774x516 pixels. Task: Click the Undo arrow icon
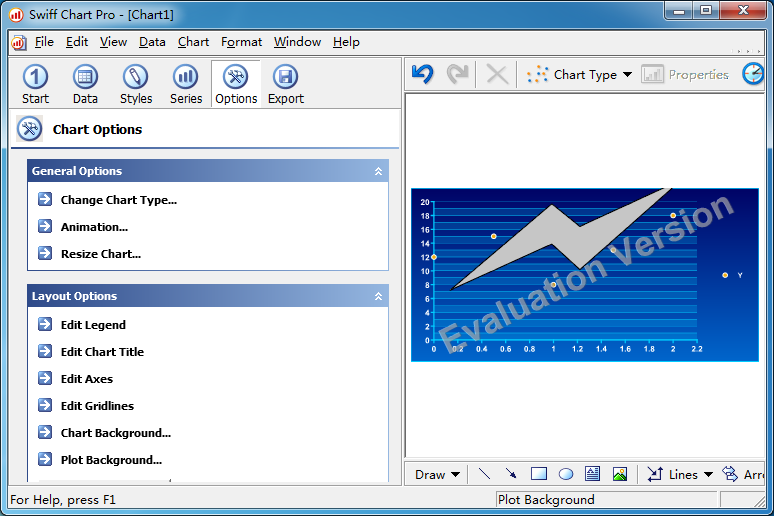422,74
